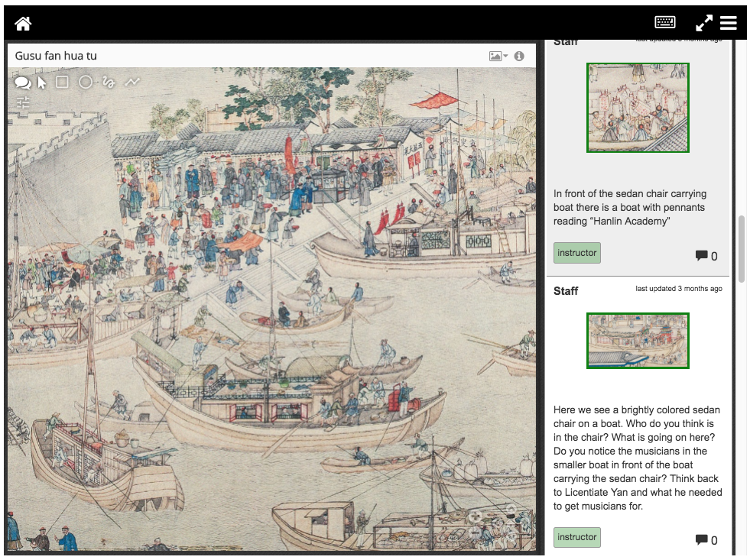The image size is (750, 560).
Task: Select the freehand drawing tool
Action: (109, 83)
